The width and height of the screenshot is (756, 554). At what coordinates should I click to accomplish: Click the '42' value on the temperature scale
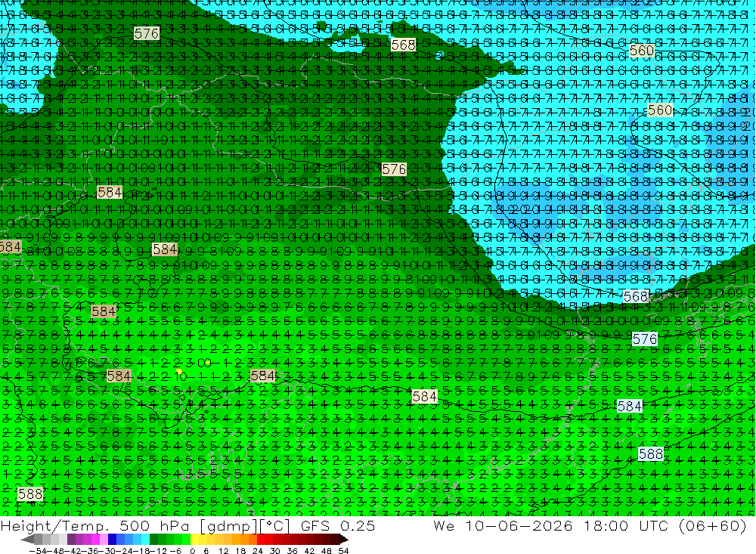(x=309, y=551)
